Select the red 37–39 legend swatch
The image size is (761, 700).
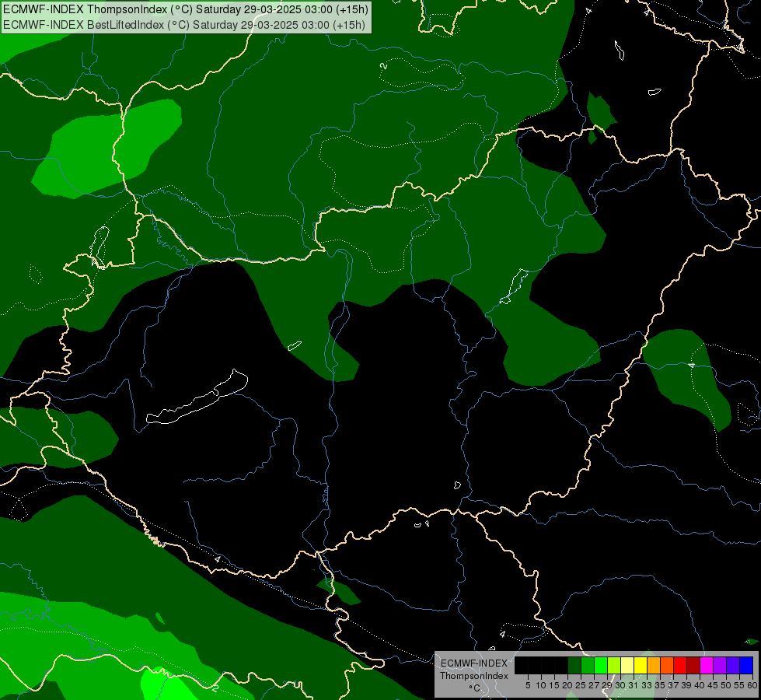coord(680,665)
